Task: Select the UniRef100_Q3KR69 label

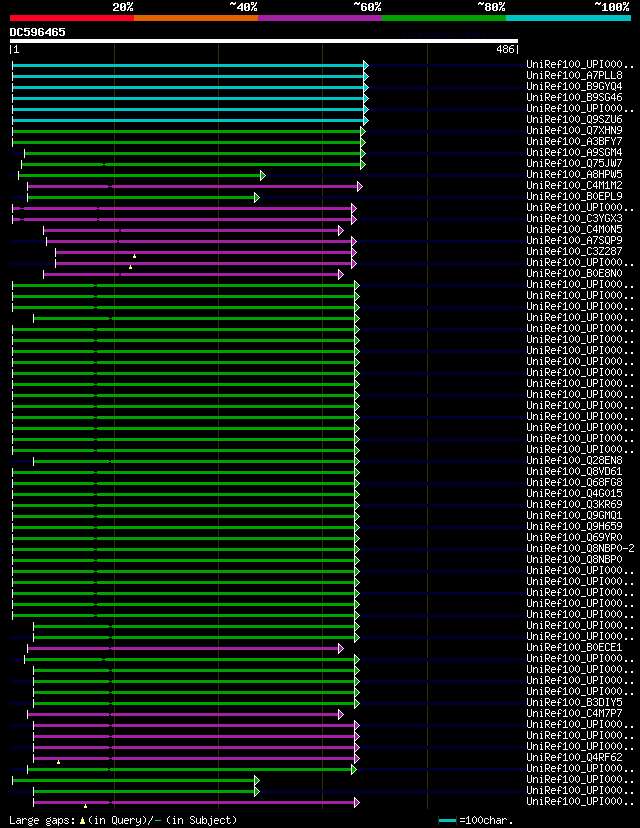Action: (574, 504)
